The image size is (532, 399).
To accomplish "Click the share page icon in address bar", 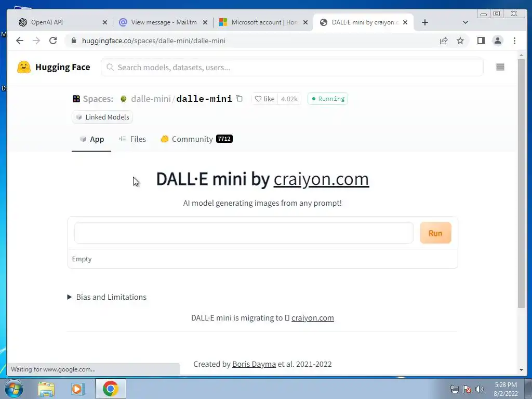I will pyautogui.click(x=444, y=41).
